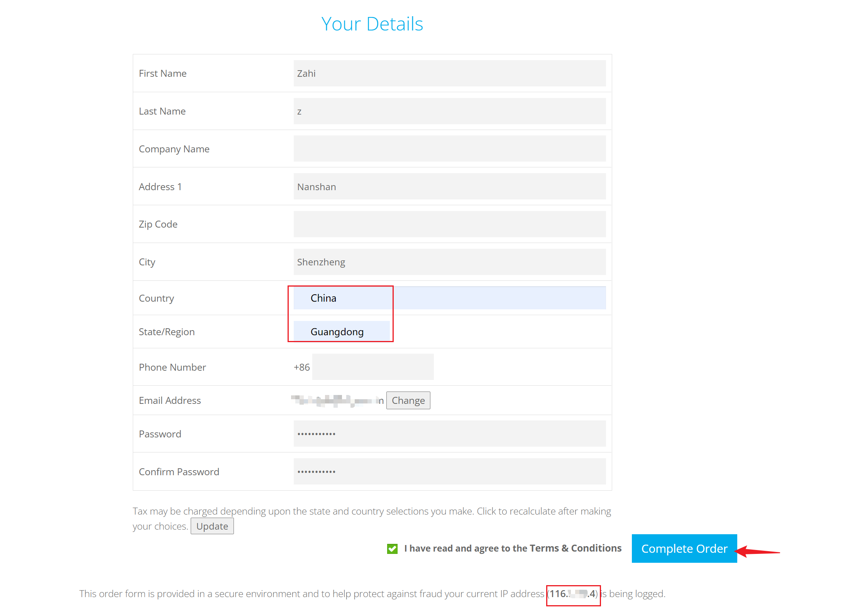The image size is (843, 616).
Task: Click the Confirm Password field
Action: coord(449,471)
